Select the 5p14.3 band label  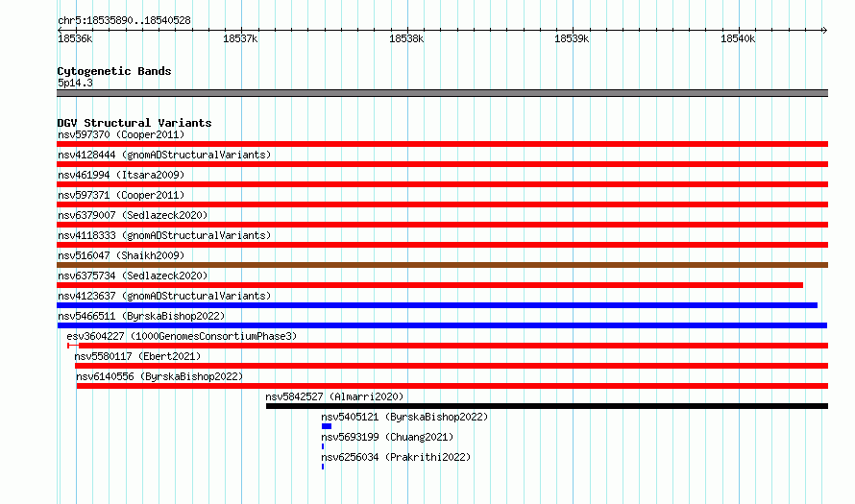coord(75,83)
